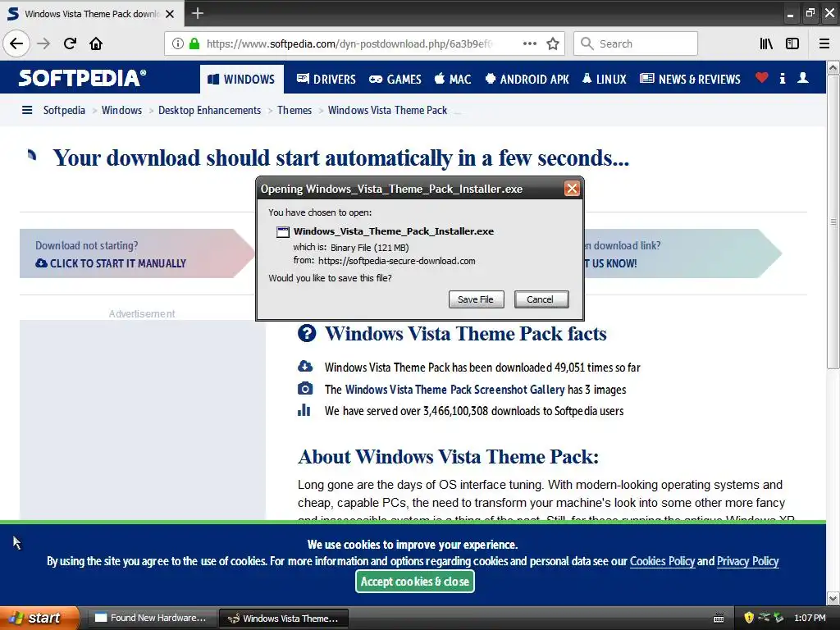Click the question mark facts icon
840x630 pixels.
coord(307,333)
